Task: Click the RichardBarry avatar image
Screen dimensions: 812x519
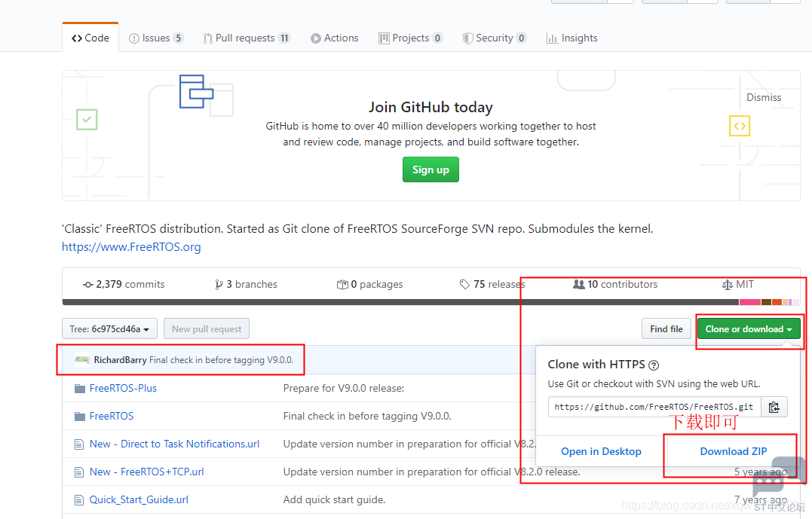Action: click(x=82, y=359)
